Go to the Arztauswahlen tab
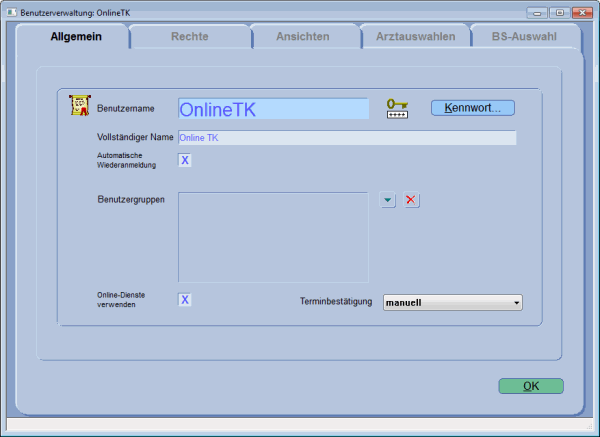This screenshot has height=437, width=600. tap(415, 37)
